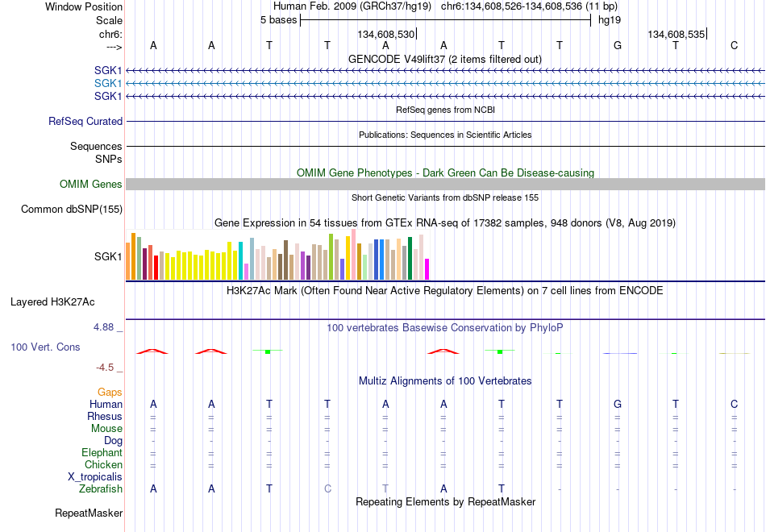Open the light-blue SGK1 transcript label
766x532 pixels.
pos(108,84)
